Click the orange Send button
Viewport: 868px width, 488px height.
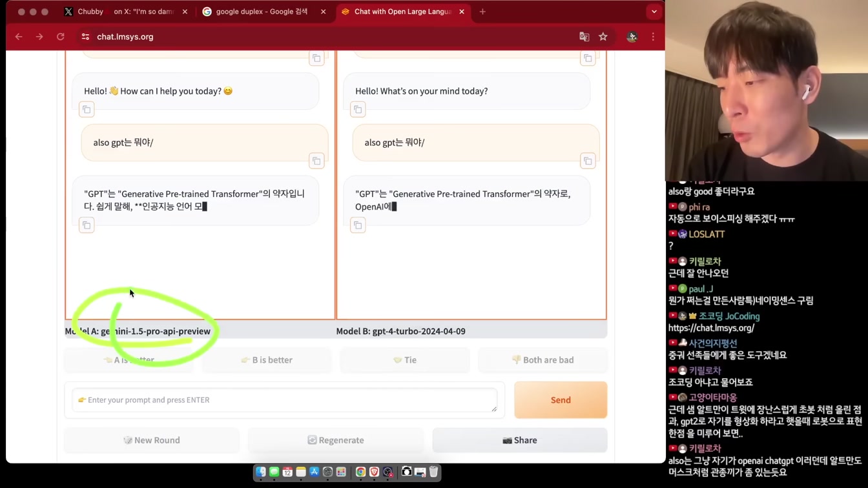(x=561, y=400)
